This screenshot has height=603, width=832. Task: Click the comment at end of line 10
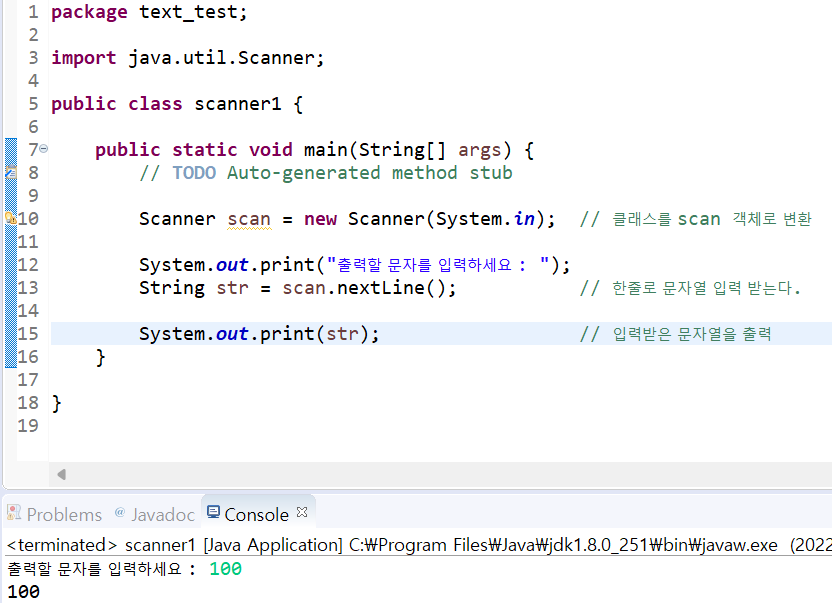pos(696,219)
